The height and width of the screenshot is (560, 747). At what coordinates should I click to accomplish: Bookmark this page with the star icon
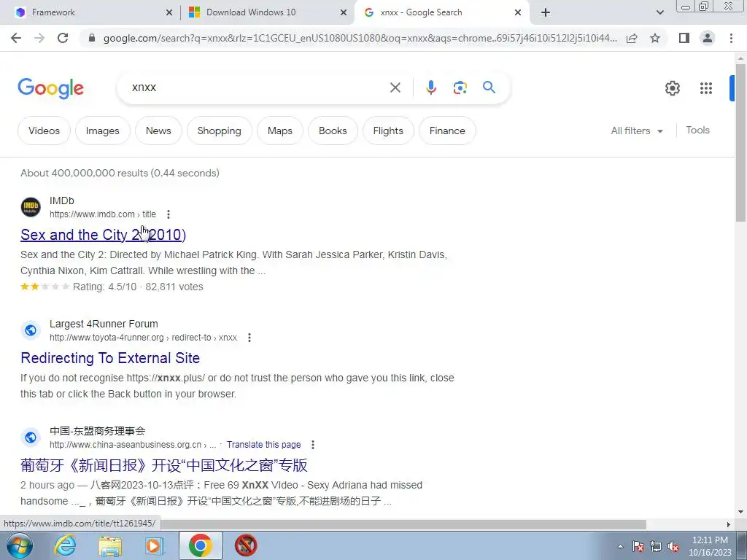click(x=655, y=38)
